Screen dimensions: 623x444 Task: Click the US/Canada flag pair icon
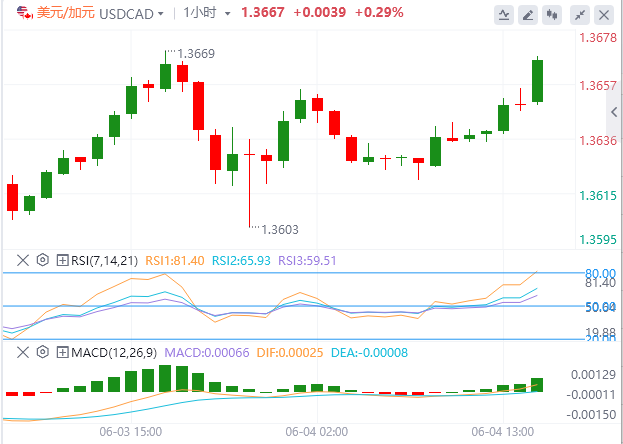(x=25, y=13)
